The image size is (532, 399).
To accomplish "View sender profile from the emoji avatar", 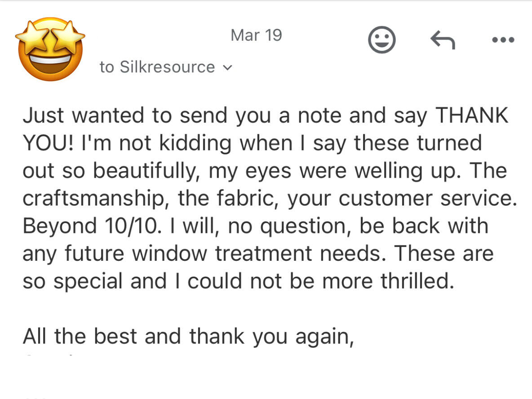I will point(49,49).
